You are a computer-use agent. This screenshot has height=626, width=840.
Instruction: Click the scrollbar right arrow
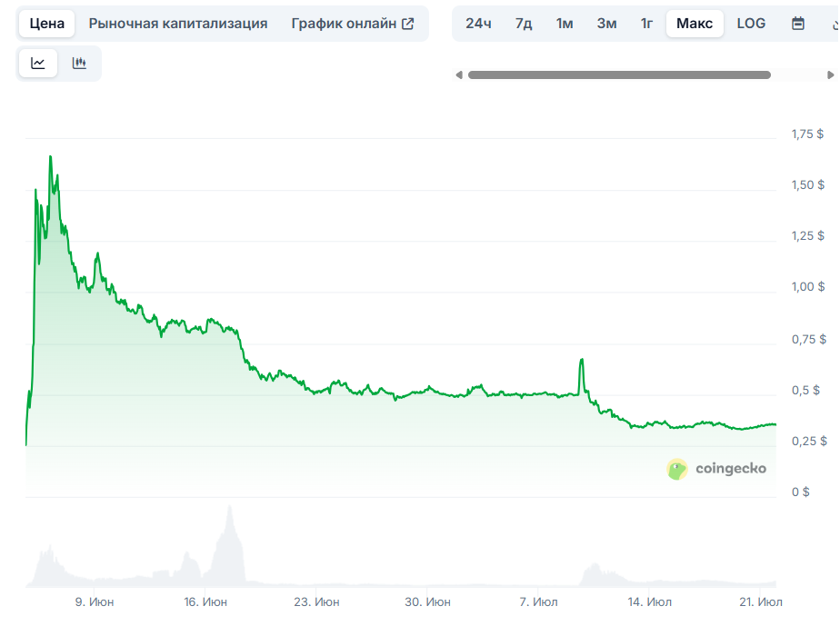point(830,75)
